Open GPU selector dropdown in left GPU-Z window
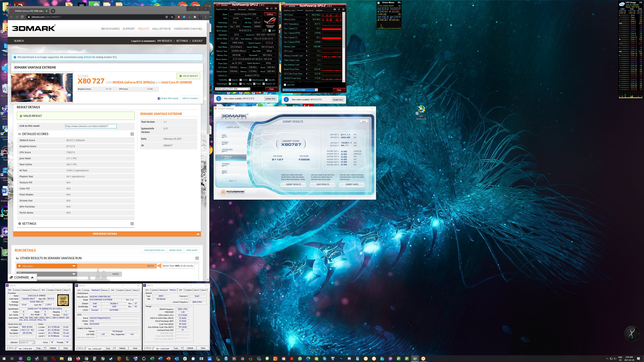This screenshot has width=644, height=362. click(x=249, y=89)
